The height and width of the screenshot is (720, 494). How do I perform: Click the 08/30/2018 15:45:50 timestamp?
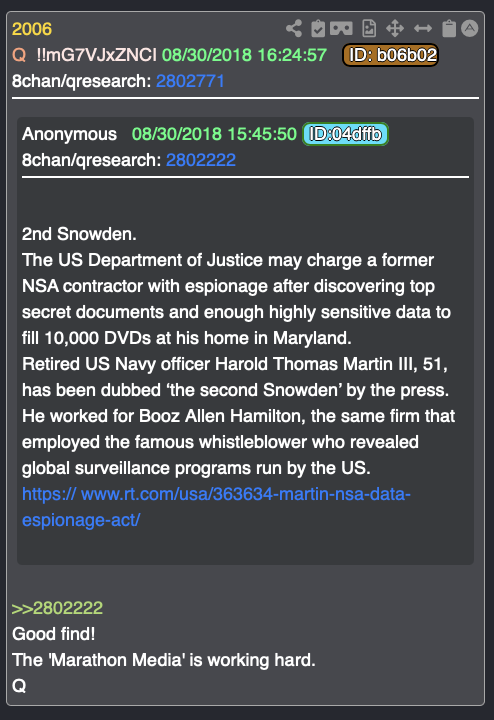(214, 134)
